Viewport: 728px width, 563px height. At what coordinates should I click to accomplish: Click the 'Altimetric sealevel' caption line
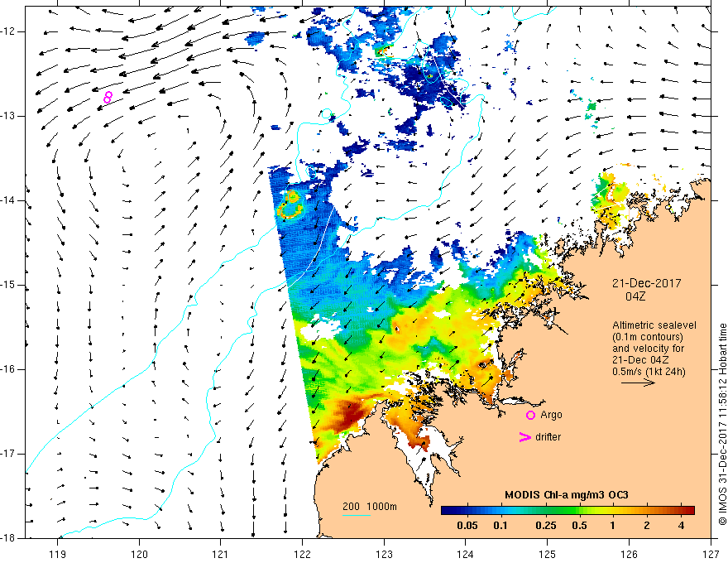click(x=654, y=325)
